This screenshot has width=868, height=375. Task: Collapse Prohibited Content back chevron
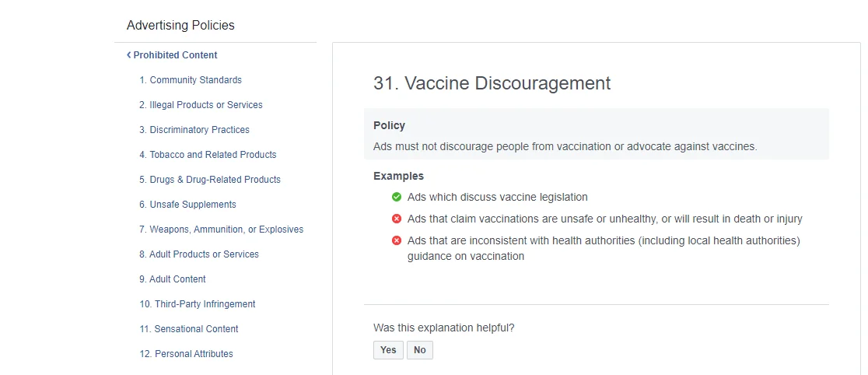(129, 55)
